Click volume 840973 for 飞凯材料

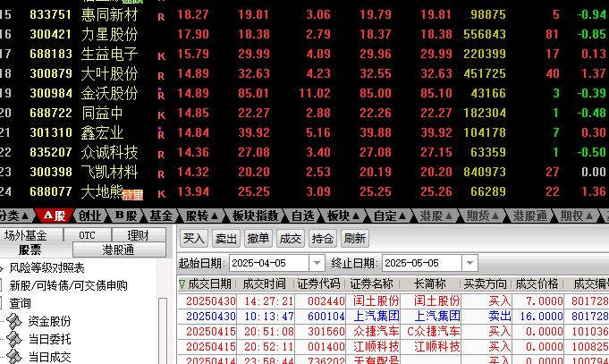(485, 172)
